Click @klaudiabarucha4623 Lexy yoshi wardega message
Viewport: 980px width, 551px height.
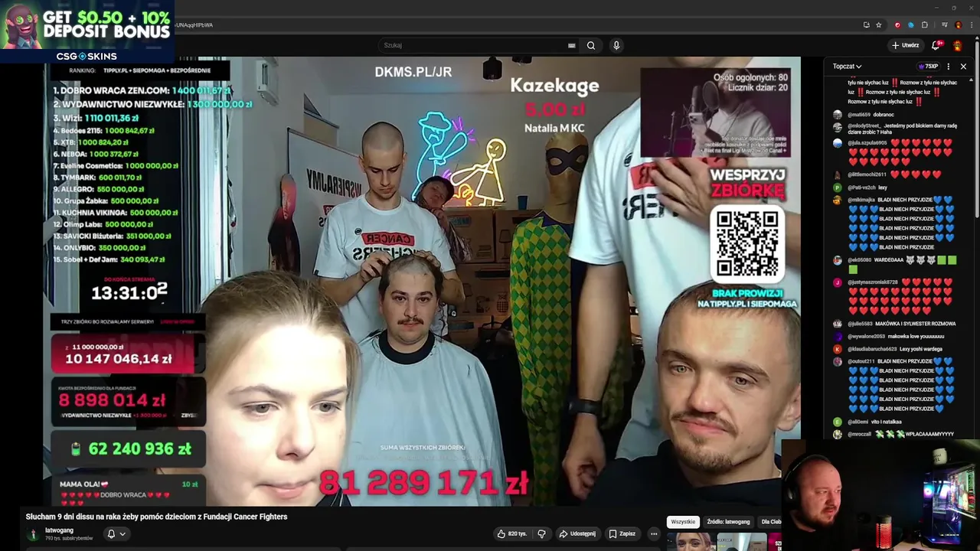click(896, 349)
